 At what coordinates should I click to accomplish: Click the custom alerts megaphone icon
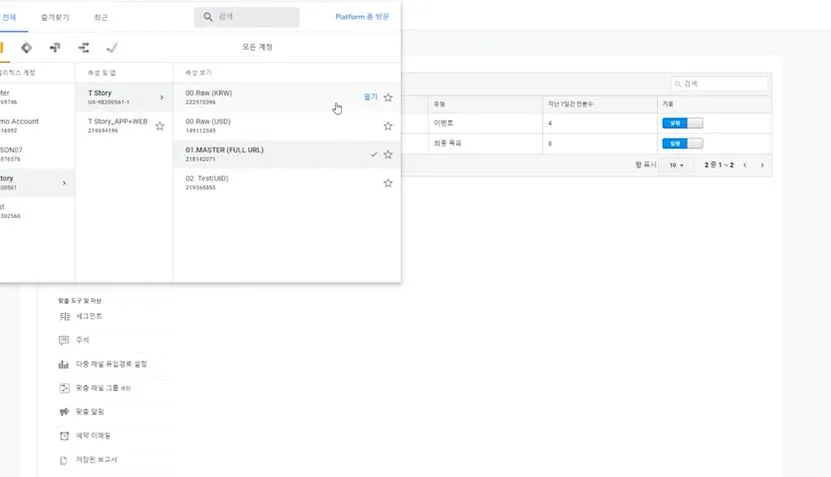pos(64,412)
